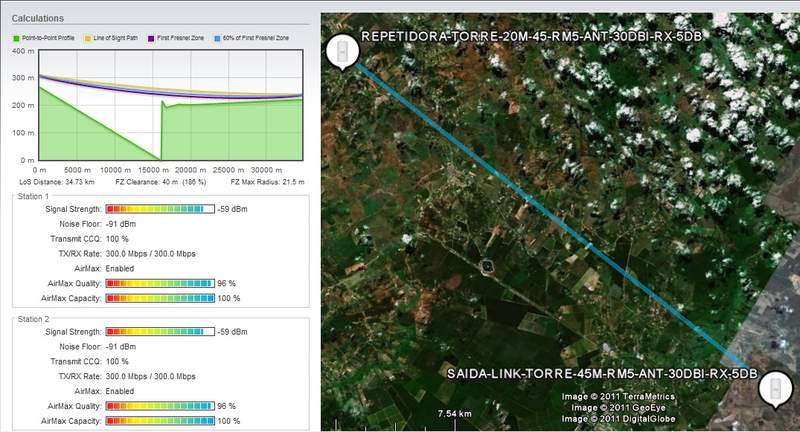Click Station 1 TX/RX Rate 300.0 Mbps value
This screenshot has height=432, width=800.
pos(151,253)
